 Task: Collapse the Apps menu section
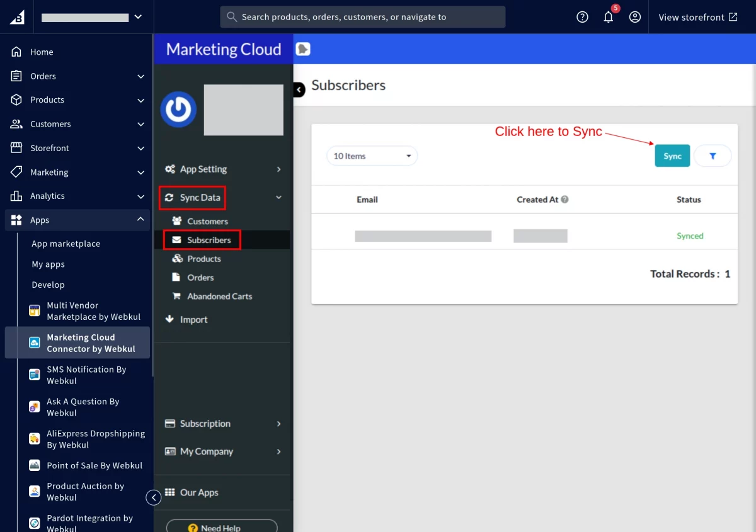tap(140, 220)
